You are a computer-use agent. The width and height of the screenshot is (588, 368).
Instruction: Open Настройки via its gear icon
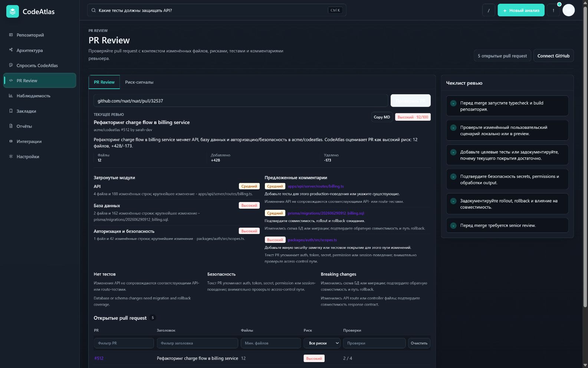[x=11, y=157]
